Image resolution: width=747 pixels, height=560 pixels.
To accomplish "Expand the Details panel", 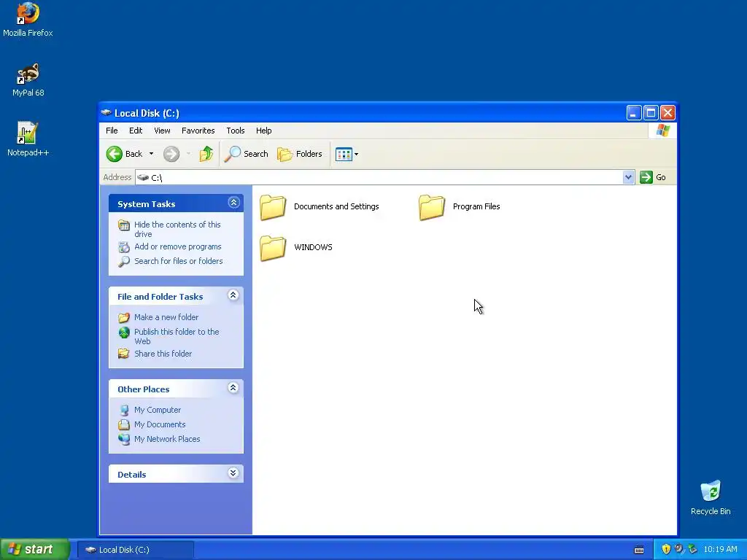I will (x=233, y=472).
